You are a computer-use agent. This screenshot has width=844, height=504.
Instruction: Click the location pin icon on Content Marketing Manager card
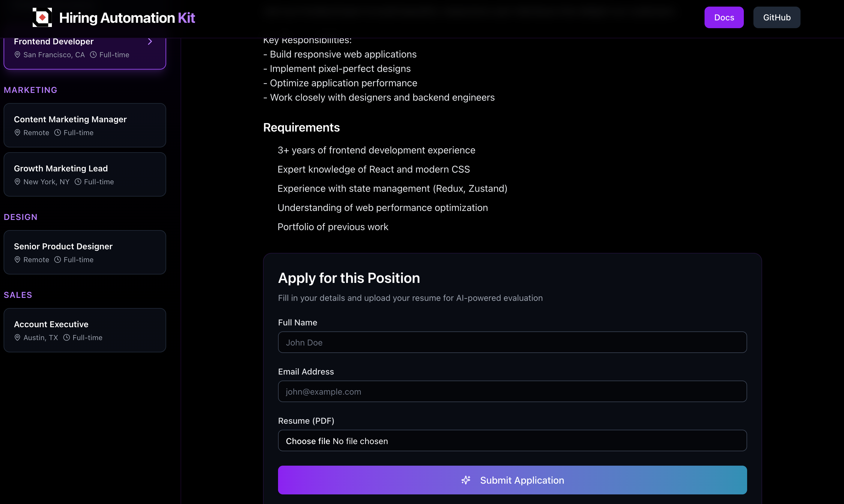pos(17,132)
